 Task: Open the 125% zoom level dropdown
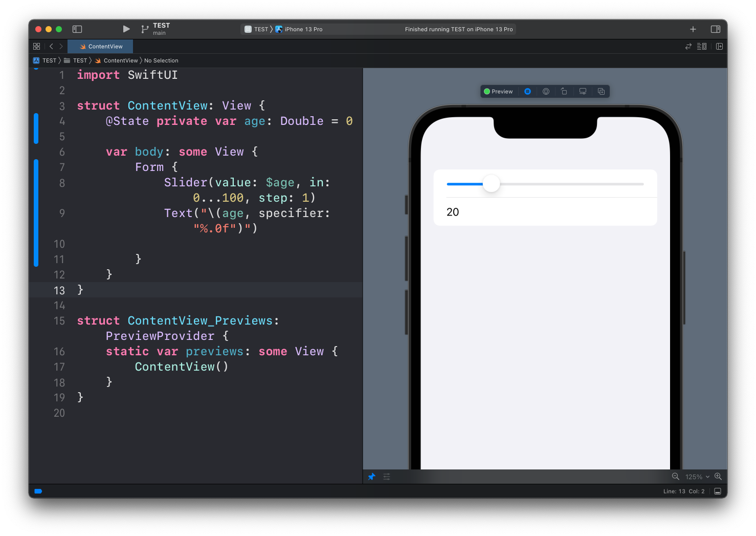[x=697, y=477]
